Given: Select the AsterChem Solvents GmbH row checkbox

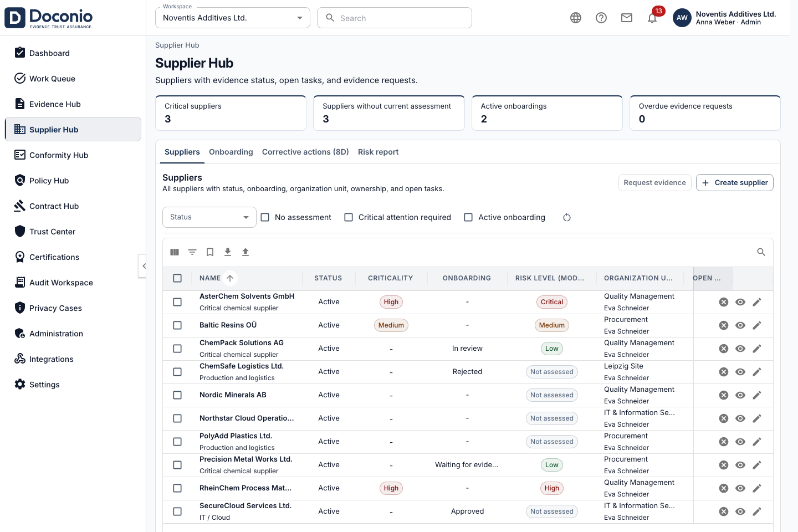Looking at the screenshot, I should click(177, 302).
